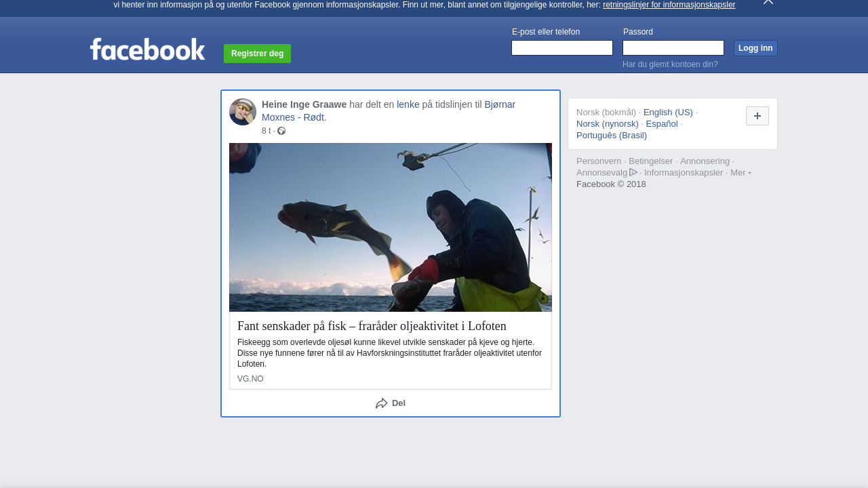
Task: Focus the E-post eller telefon field
Action: [562, 48]
